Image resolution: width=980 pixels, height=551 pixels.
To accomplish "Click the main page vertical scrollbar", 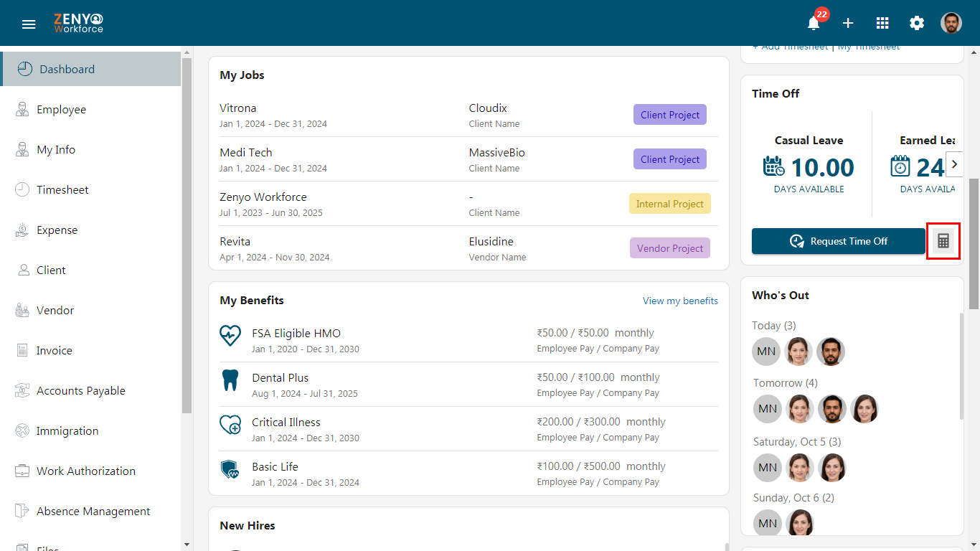I will tap(974, 244).
